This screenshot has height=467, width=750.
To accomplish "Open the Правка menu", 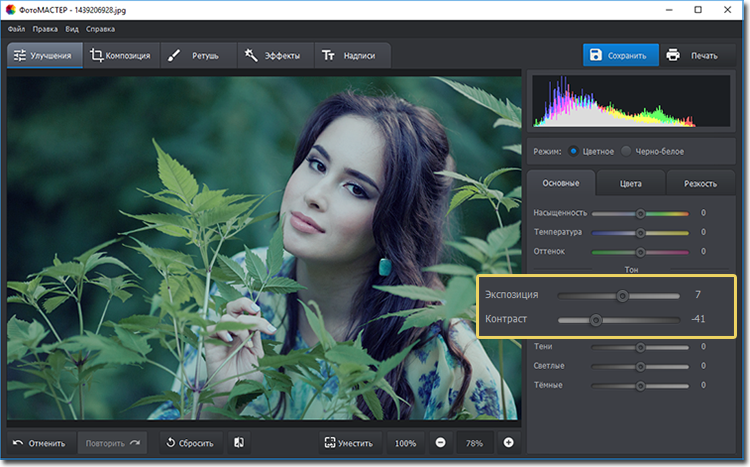I will pyautogui.click(x=45, y=29).
